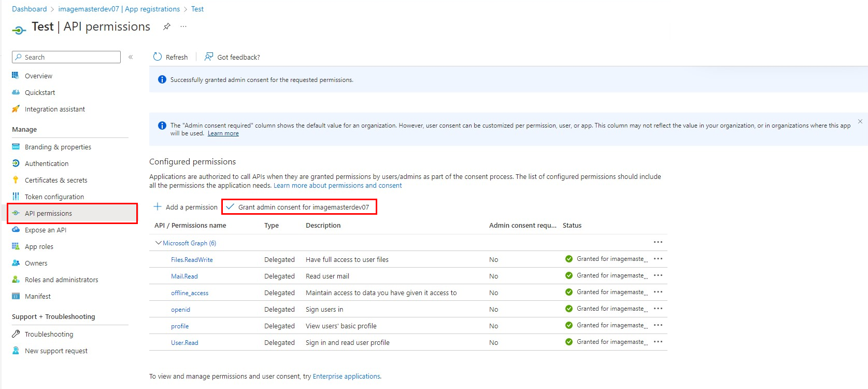868x389 pixels.
Task: Open the ellipsis menu for the User.Read row
Action: coord(658,342)
